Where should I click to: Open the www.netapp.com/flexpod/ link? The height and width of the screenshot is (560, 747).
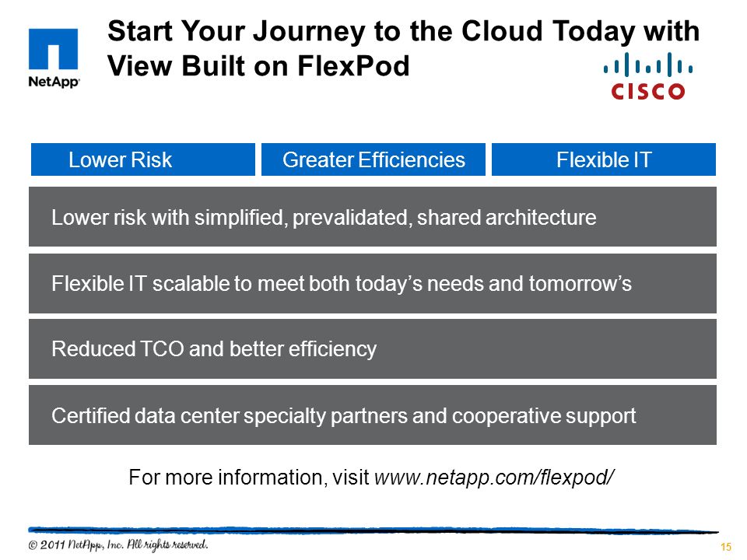pyautogui.click(x=495, y=477)
